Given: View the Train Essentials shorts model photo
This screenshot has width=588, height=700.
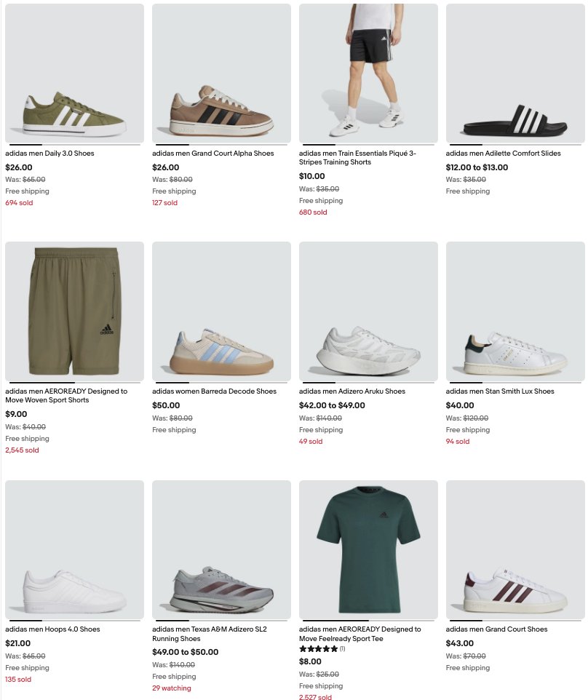Looking at the screenshot, I should [368, 73].
